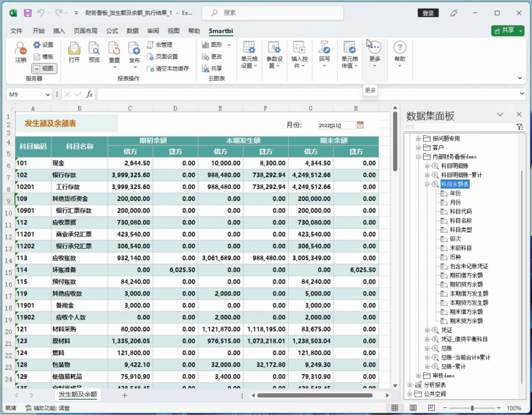Image resolution: width=532 pixels, height=415 pixels.
Task: Click the 预览 preview icon
Action: pyautogui.click(x=94, y=52)
